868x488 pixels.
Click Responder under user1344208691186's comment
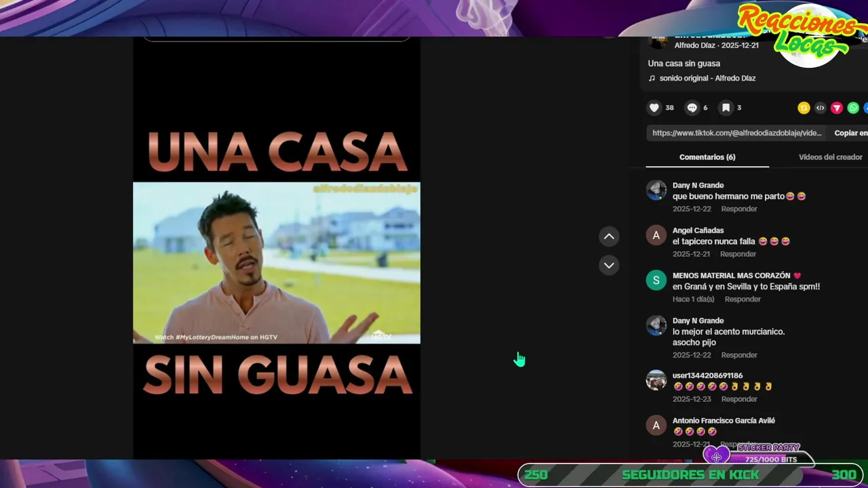[739, 399]
